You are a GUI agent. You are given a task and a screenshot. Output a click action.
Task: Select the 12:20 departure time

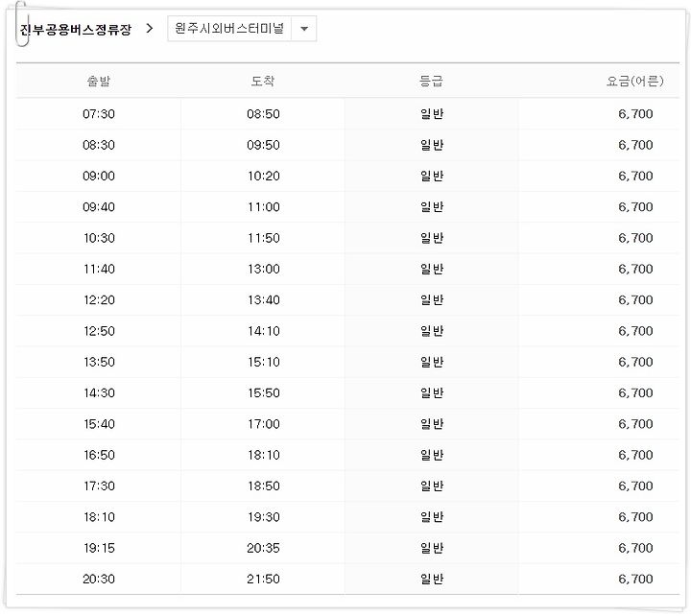click(99, 300)
